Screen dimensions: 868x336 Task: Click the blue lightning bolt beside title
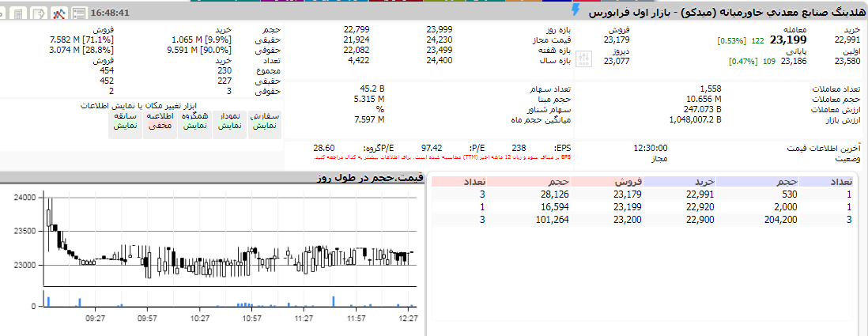point(576,9)
